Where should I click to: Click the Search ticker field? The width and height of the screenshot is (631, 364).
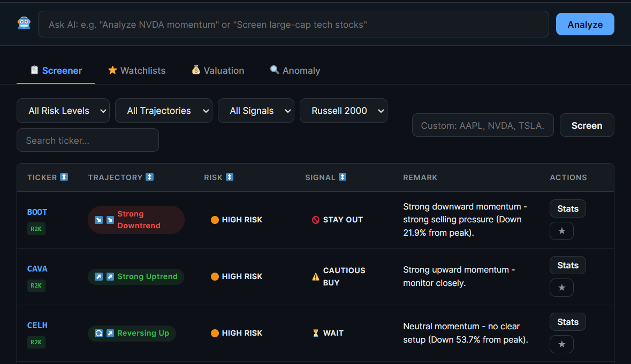[88, 140]
